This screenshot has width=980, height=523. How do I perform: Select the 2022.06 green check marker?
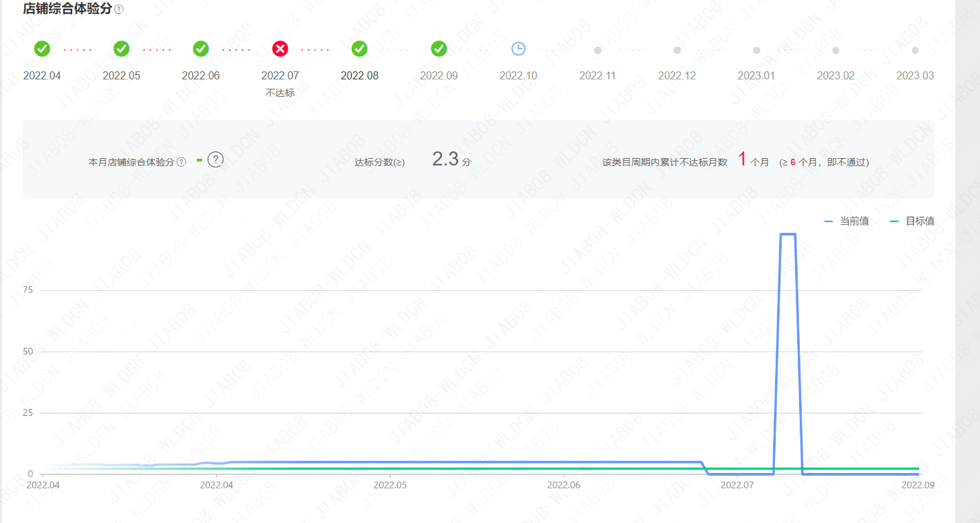[201, 49]
